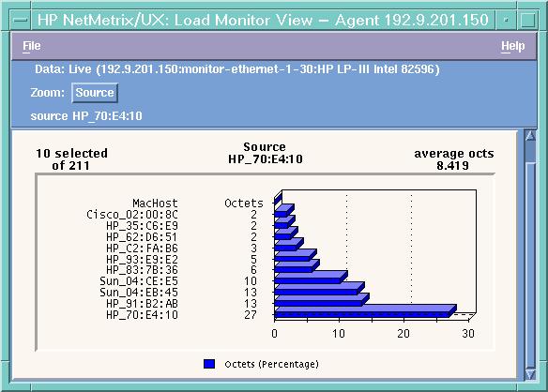The image size is (548, 392).
Task: Select the HP_91:B2:AB host label
Action: click(142, 303)
